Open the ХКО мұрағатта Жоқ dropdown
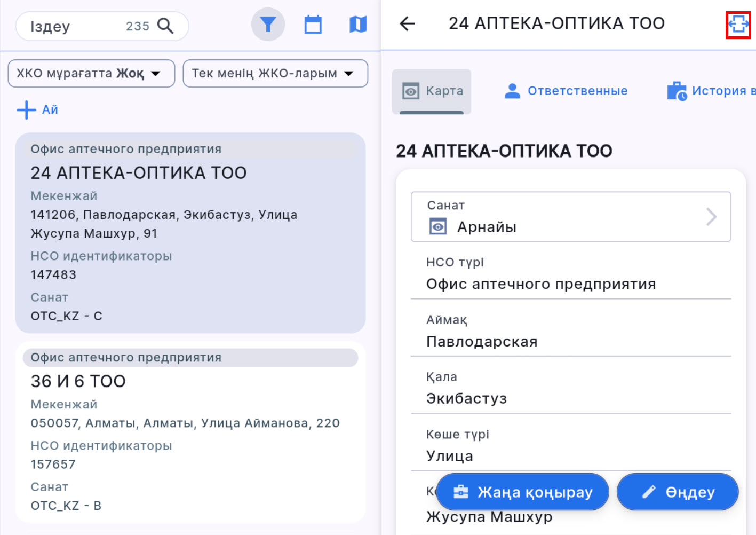Viewport: 756px width, 535px height. click(x=91, y=73)
